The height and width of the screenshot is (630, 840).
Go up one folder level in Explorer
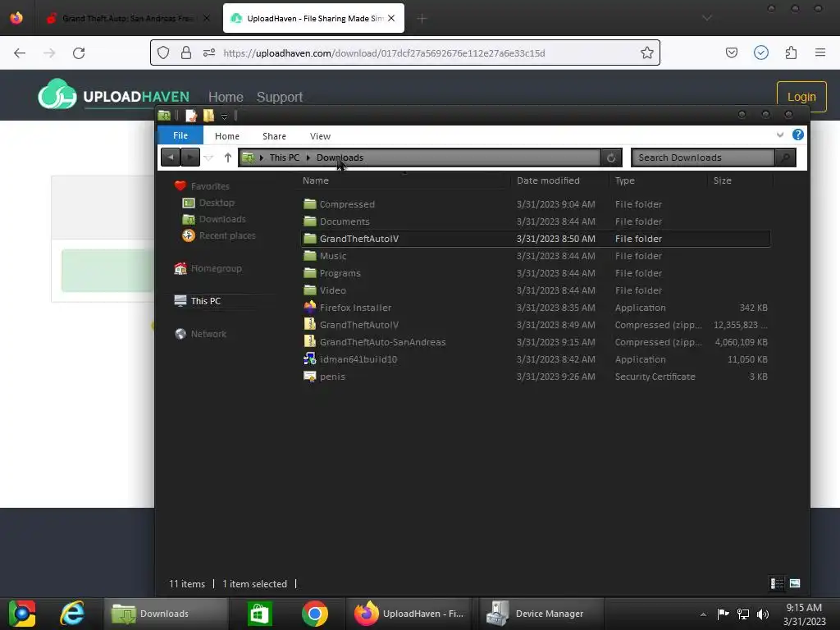[228, 157]
